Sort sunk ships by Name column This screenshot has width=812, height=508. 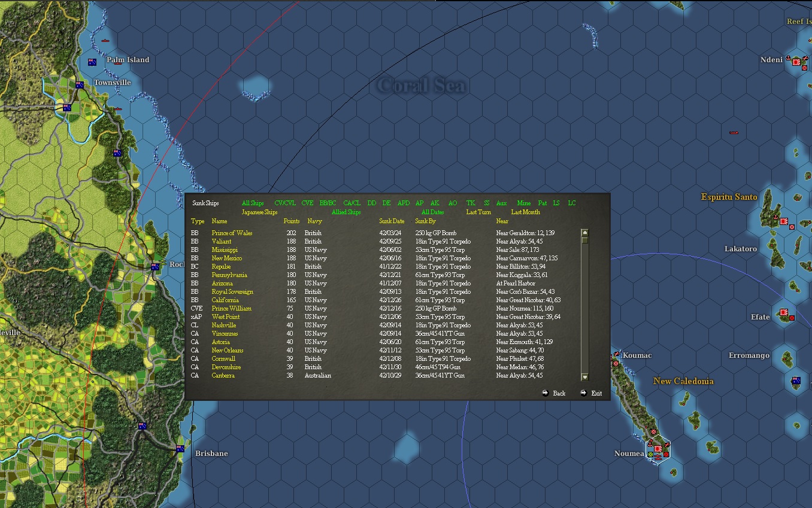point(220,221)
